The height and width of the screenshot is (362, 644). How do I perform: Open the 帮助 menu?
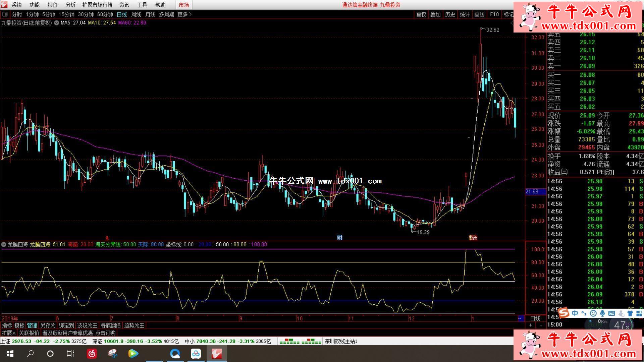pos(160,5)
